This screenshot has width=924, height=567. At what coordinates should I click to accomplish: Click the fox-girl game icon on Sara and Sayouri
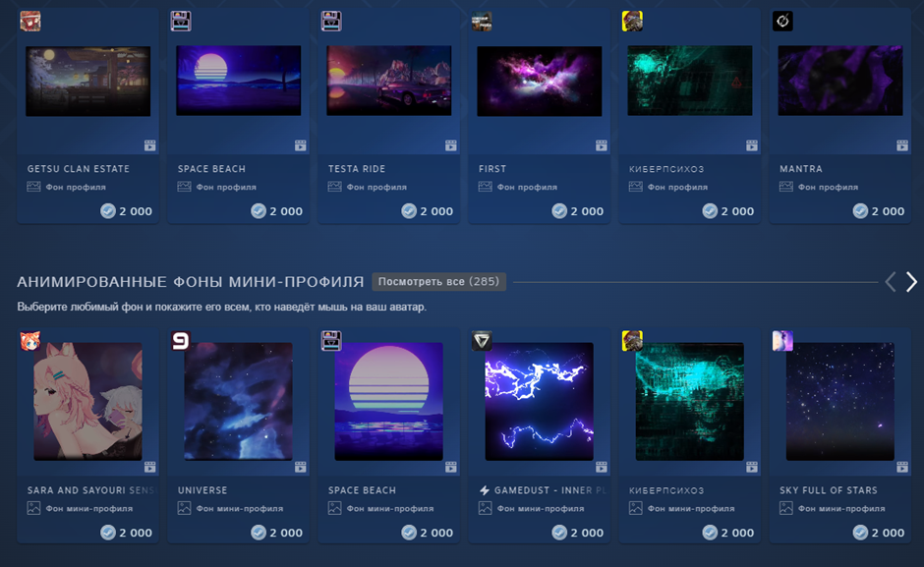pos(30,341)
